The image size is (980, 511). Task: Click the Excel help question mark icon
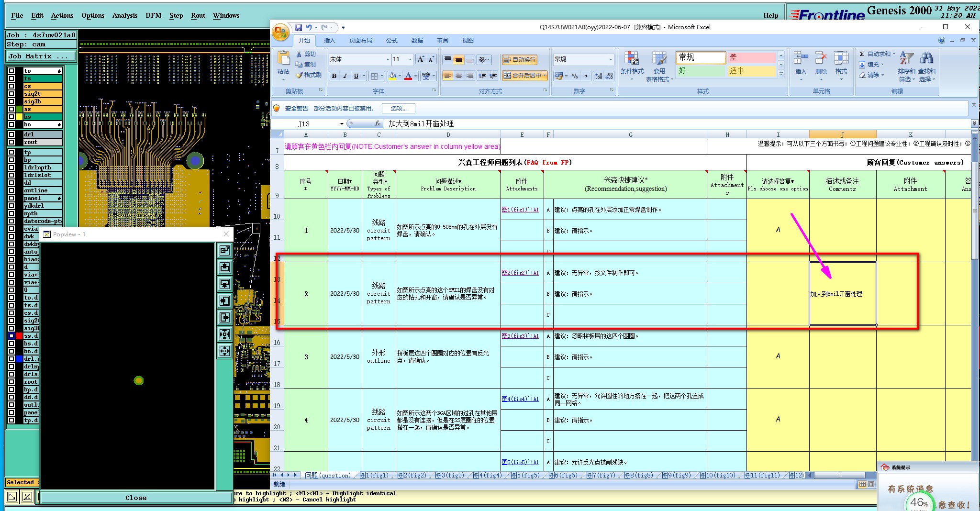(x=942, y=41)
